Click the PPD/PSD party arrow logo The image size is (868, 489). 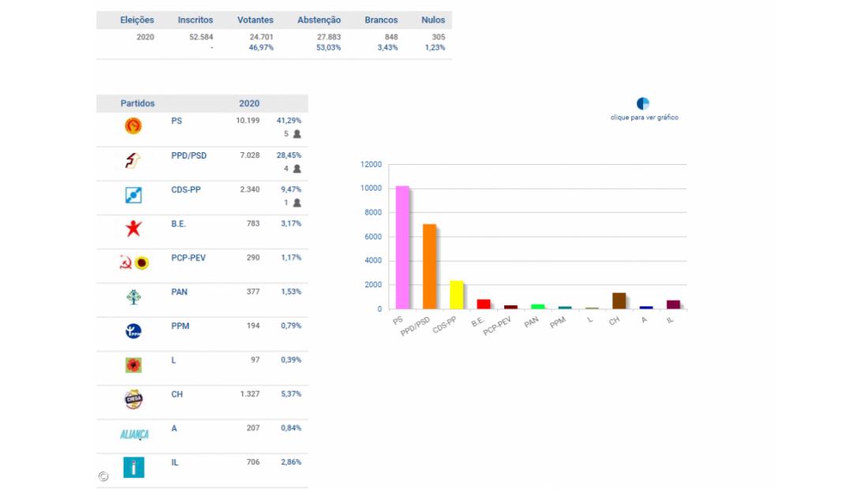coord(133,161)
